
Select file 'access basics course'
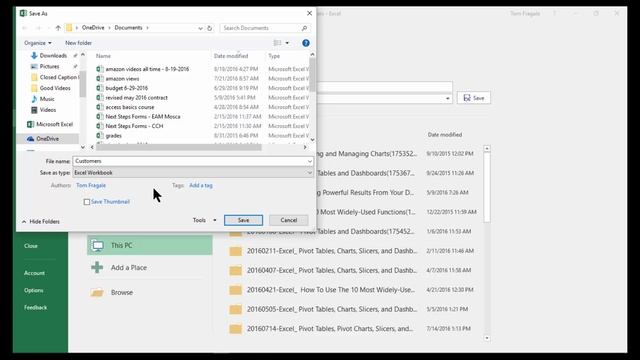point(130,107)
